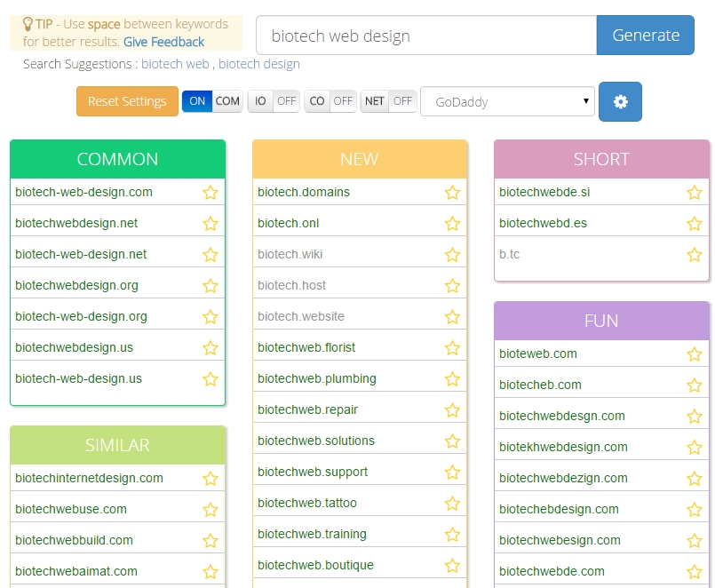Star biotechweb.tattoo domain
This screenshot has width=715, height=588.
tap(452, 504)
